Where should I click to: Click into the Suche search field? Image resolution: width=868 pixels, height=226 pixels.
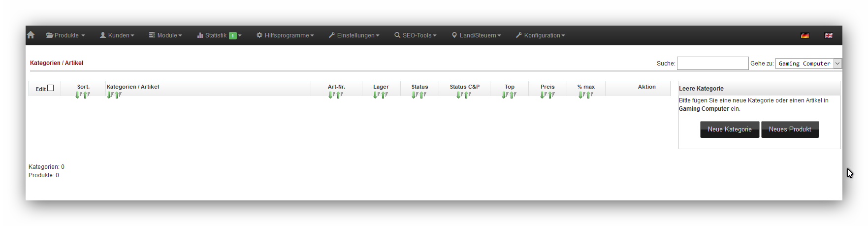(x=712, y=64)
